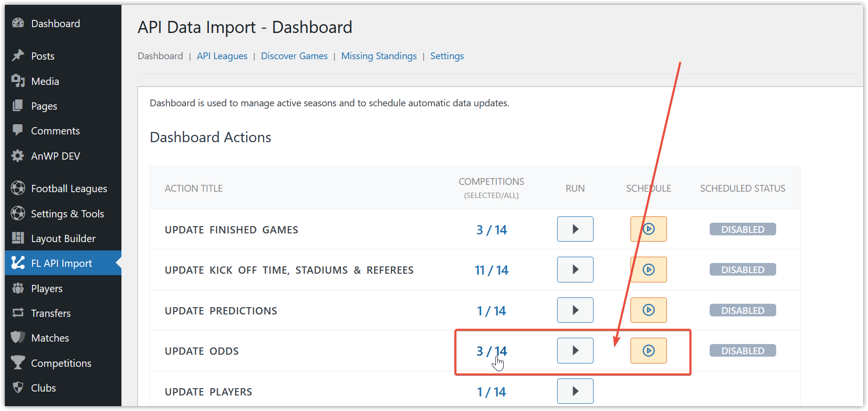Open Missing Standings link
This screenshot has height=411, width=868.
(x=379, y=56)
